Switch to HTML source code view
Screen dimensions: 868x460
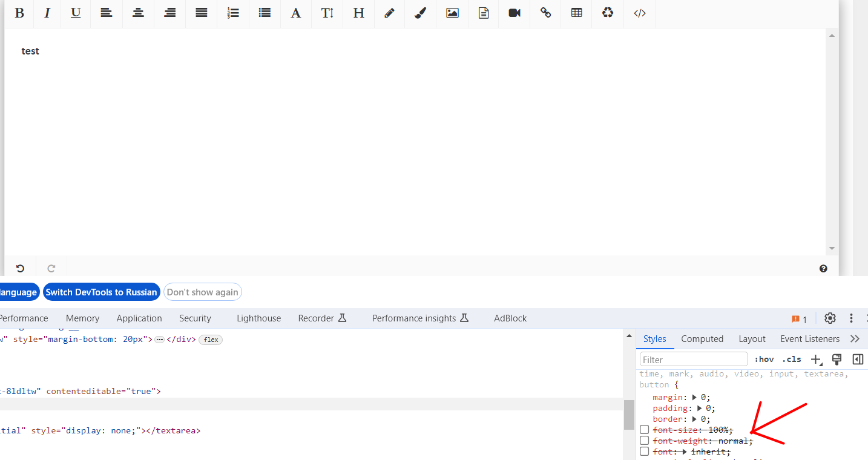(x=640, y=13)
